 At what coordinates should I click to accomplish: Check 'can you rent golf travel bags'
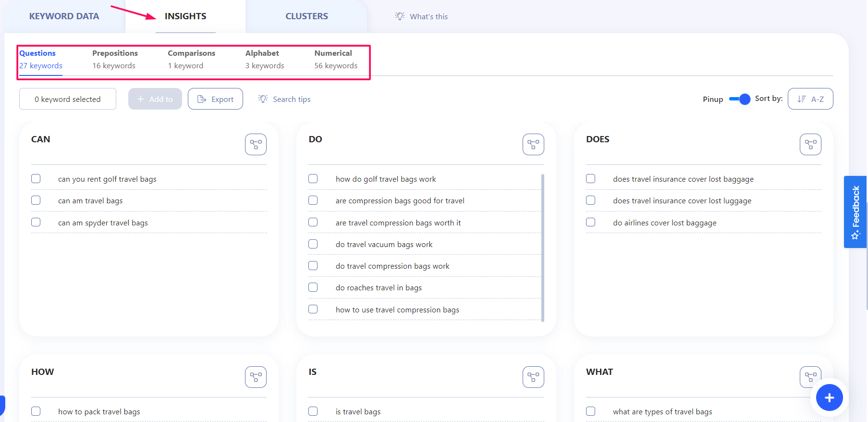click(x=36, y=179)
